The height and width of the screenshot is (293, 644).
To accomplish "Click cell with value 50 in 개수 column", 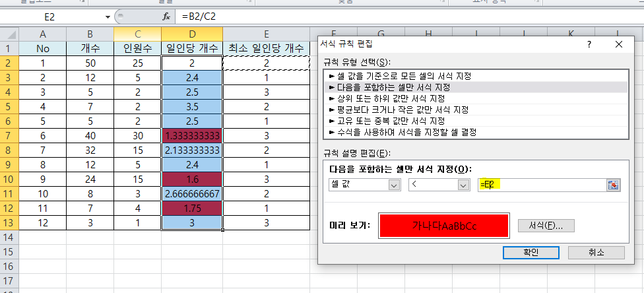I will click(x=90, y=63).
